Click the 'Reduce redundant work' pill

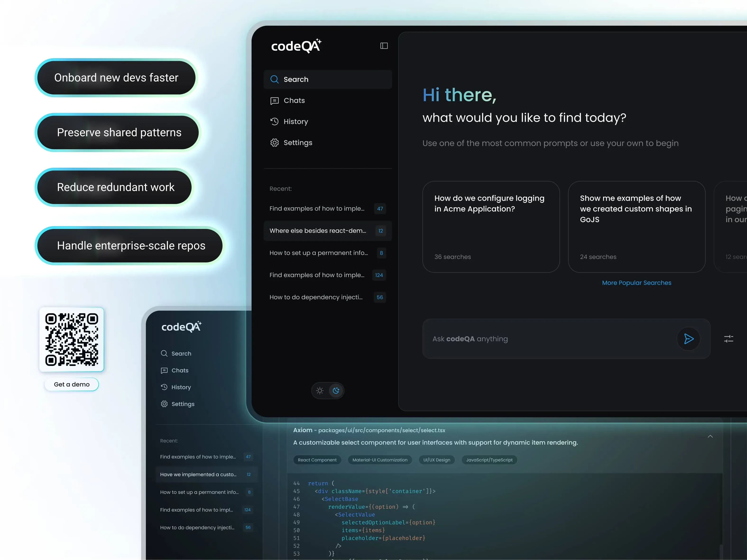115,187
